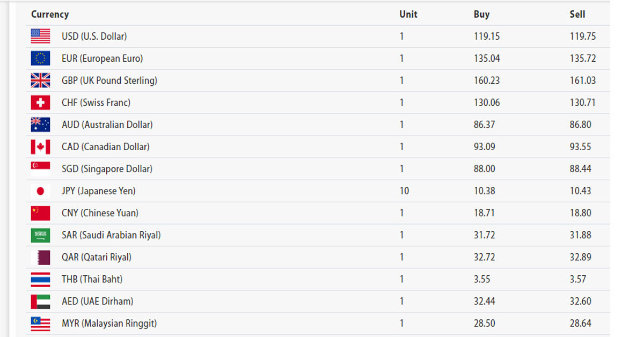
Task: Click the THB (Thai Baht) label
Action: pos(92,279)
